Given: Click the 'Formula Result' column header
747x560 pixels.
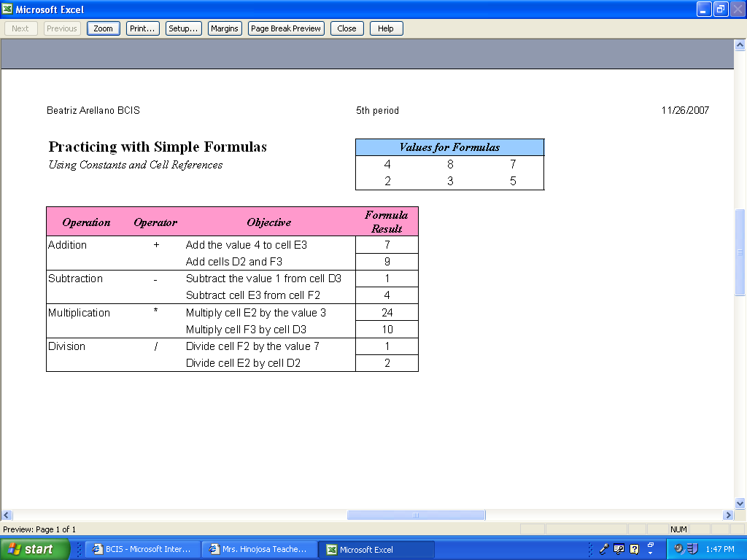Looking at the screenshot, I should click(x=387, y=222).
